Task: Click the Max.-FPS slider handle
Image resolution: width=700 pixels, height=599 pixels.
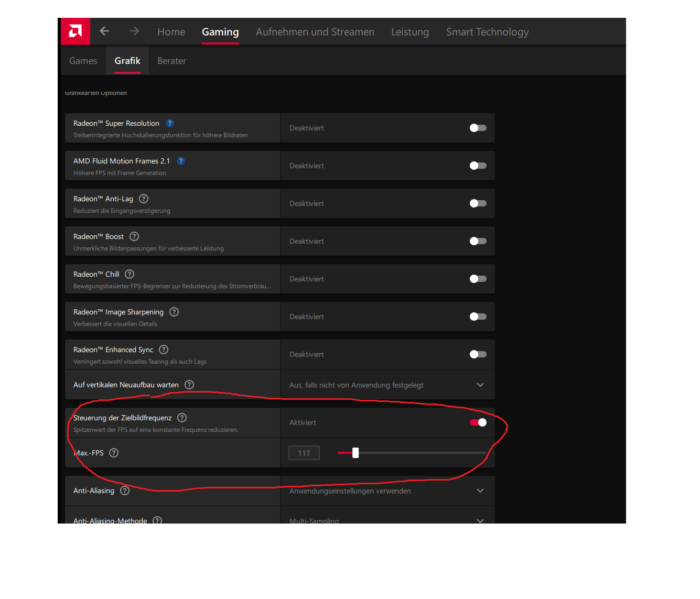Action: tap(356, 453)
